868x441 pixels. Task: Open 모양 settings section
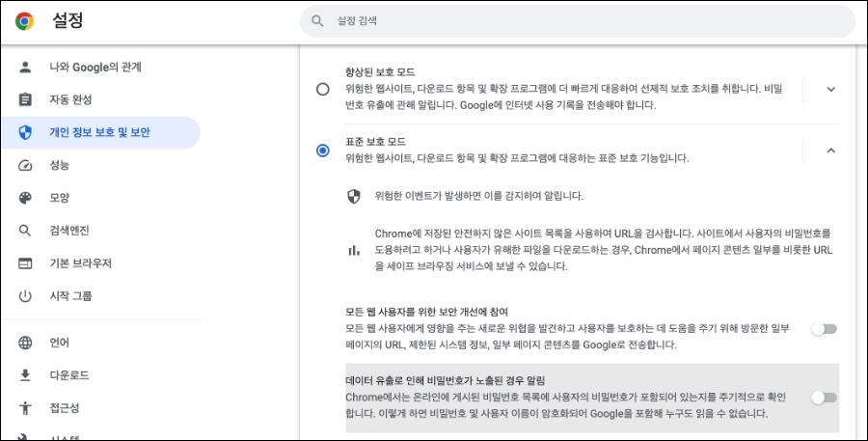pos(100,198)
